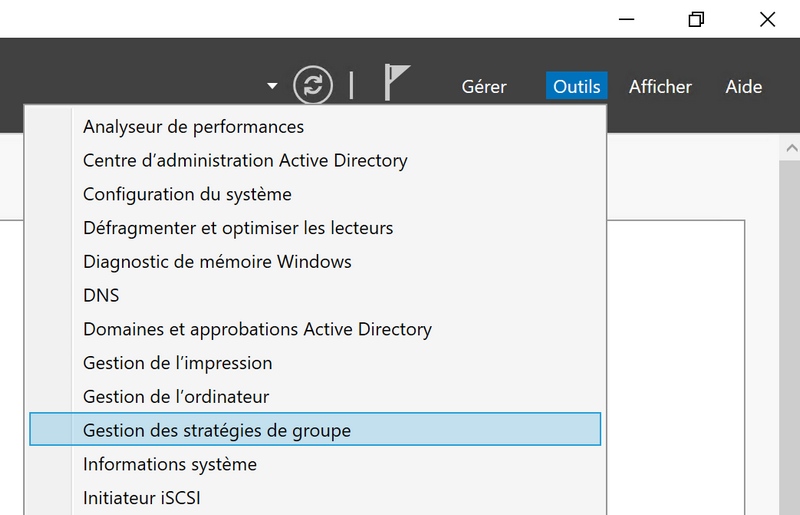This screenshot has width=800, height=515.
Task: Open the notifications flag icon
Action: pyautogui.click(x=397, y=84)
